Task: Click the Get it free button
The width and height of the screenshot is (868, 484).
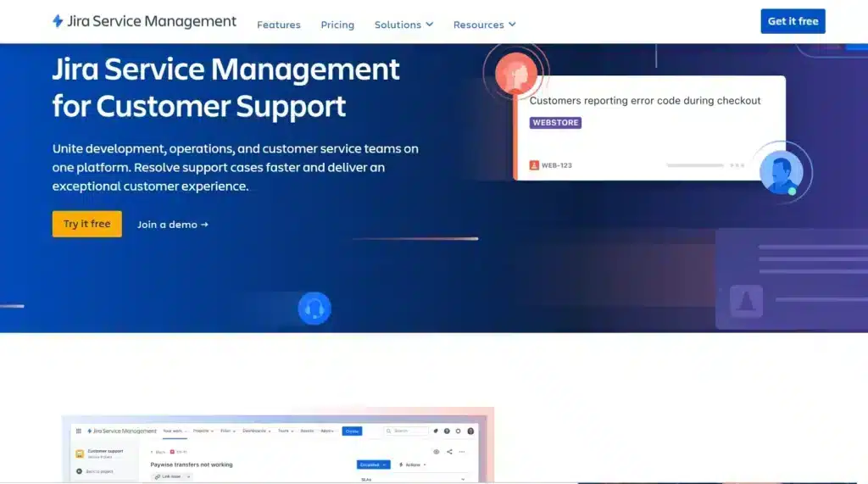Action: (x=793, y=21)
